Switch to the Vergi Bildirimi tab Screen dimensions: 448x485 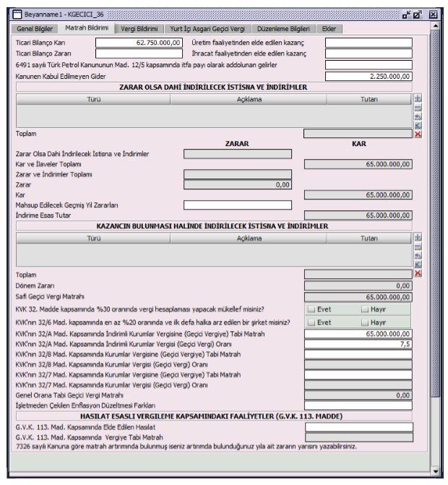pos(139,29)
